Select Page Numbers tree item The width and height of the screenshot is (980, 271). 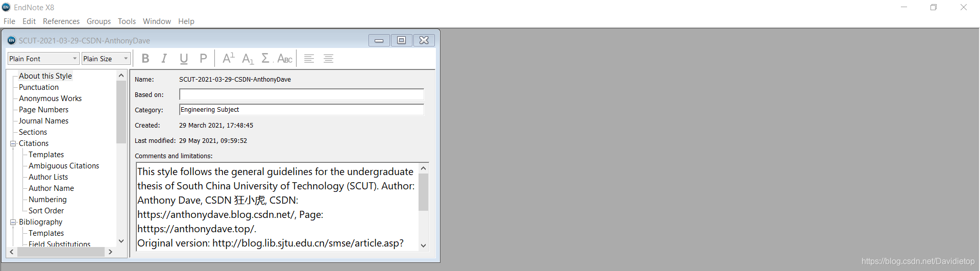[43, 110]
